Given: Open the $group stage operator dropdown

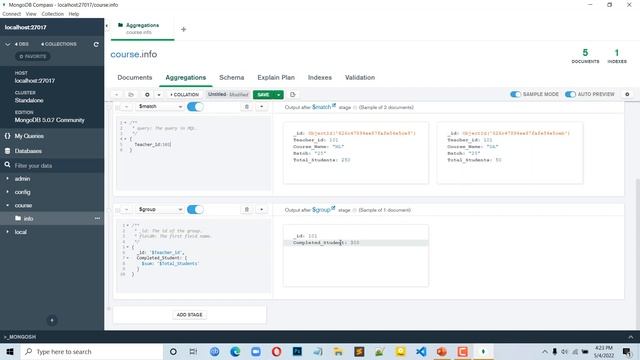Looking at the screenshot, I should coord(159,209).
